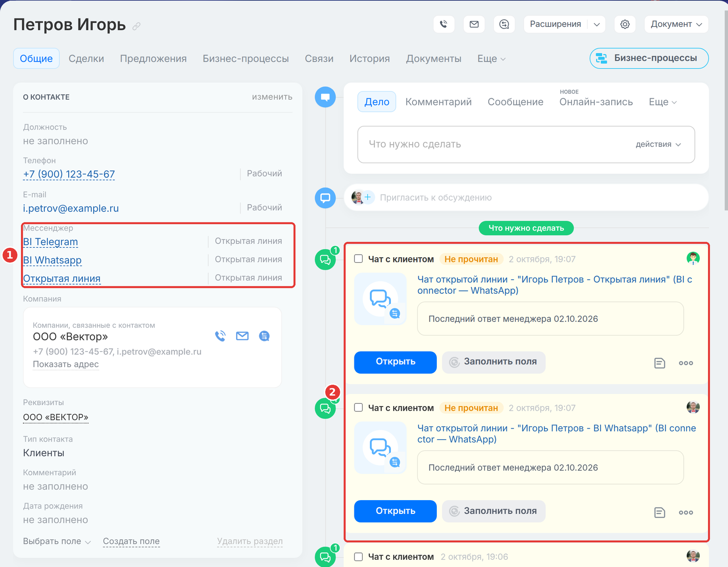Click the blue timeline comment icon near Пригласить
Screen dimensions: 728x567
325,198
